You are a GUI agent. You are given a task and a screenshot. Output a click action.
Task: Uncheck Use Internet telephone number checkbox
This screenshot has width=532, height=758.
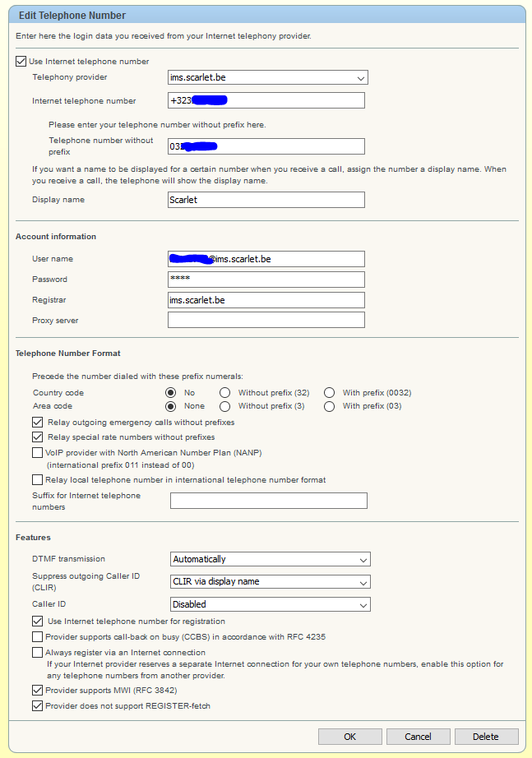21,62
